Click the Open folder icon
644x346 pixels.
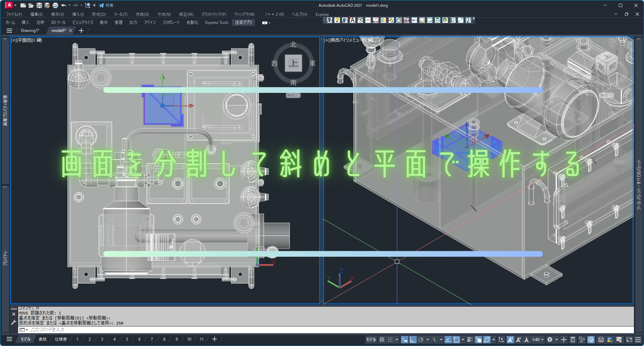[31, 5]
